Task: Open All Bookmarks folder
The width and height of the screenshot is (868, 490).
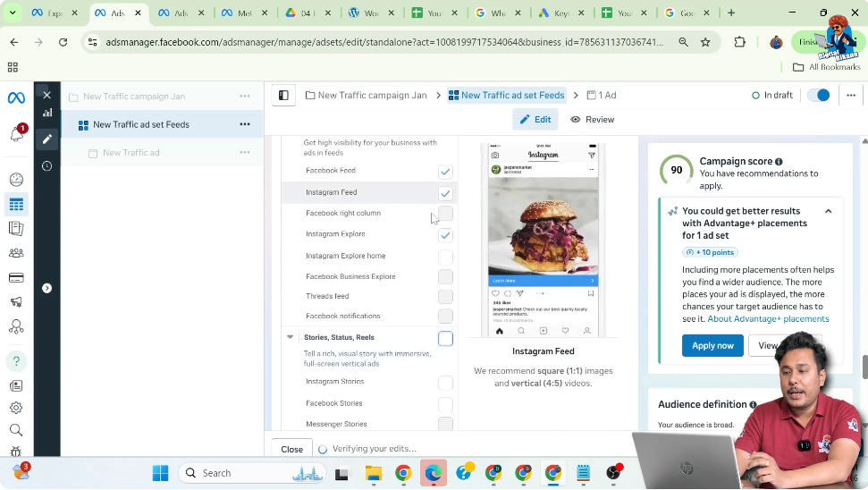Action: tap(827, 67)
